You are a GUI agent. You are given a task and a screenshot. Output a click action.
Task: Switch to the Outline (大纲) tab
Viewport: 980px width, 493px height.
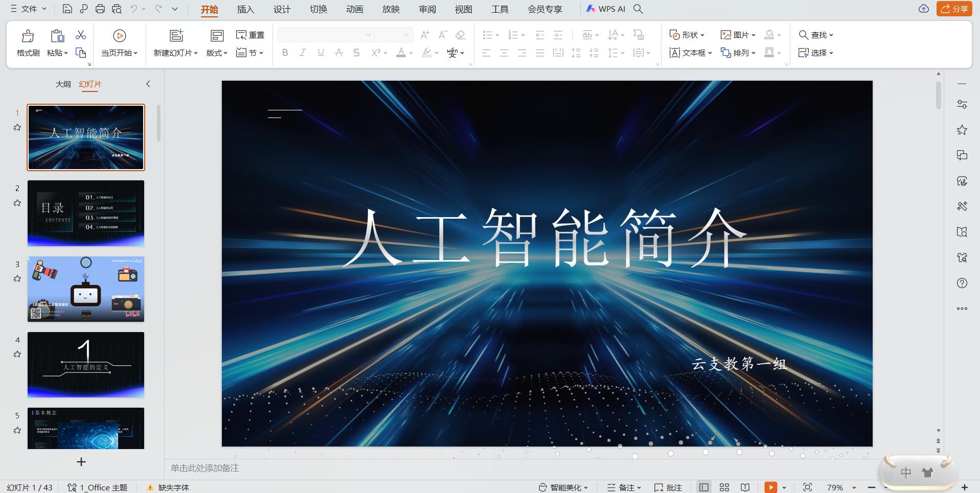point(63,84)
